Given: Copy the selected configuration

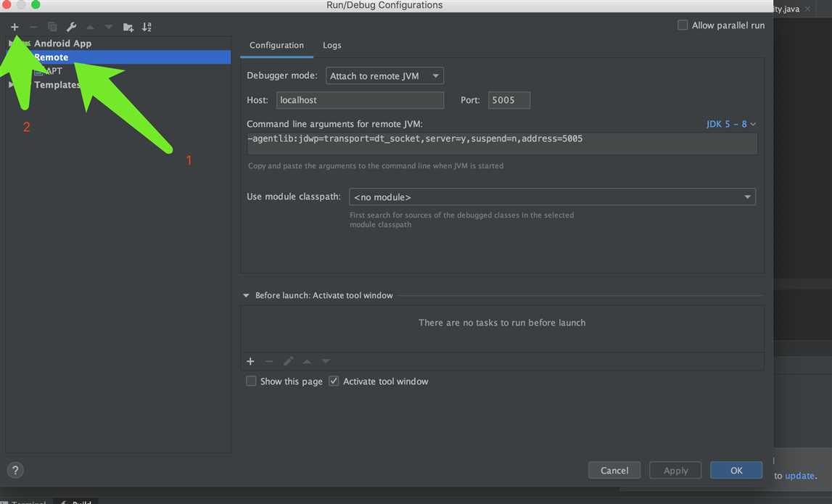Looking at the screenshot, I should (52, 27).
